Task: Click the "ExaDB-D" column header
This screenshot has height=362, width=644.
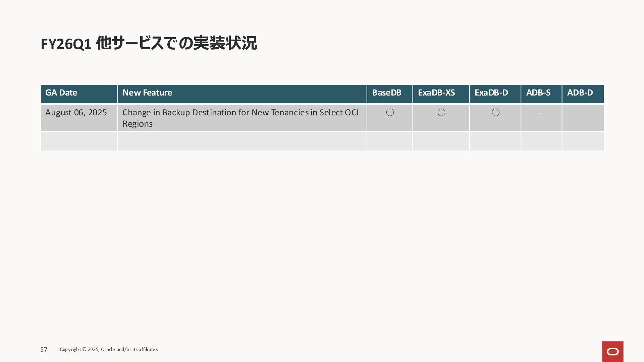Action: [x=495, y=94]
